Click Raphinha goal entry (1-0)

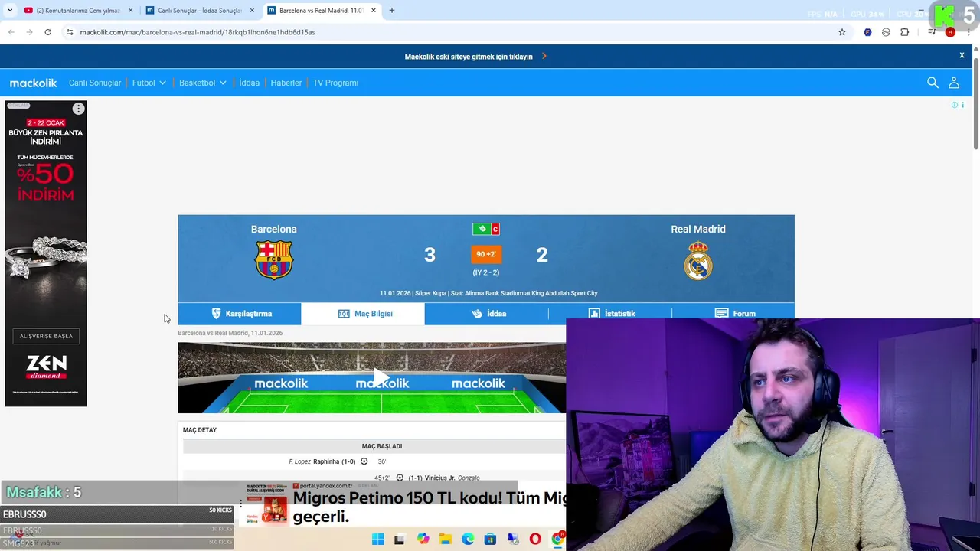334,461
